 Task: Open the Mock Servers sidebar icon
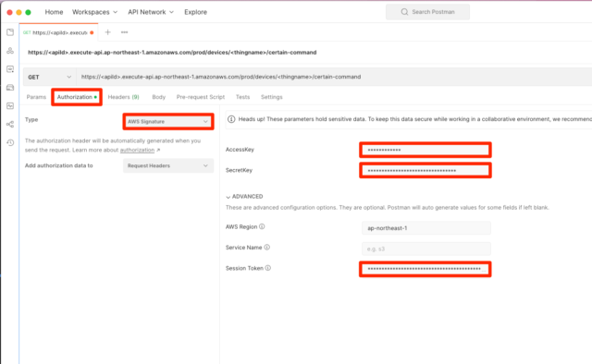pos(10,88)
